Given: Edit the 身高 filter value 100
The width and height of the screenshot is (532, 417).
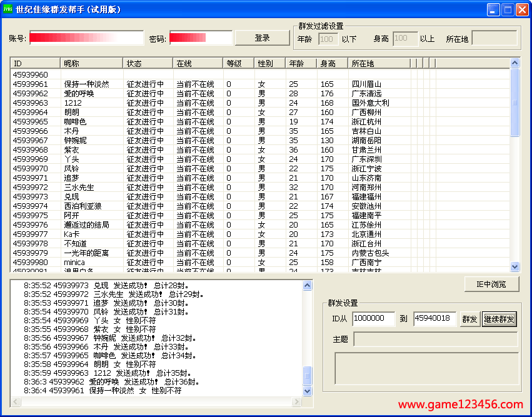Looking at the screenshot, I should coord(405,38).
